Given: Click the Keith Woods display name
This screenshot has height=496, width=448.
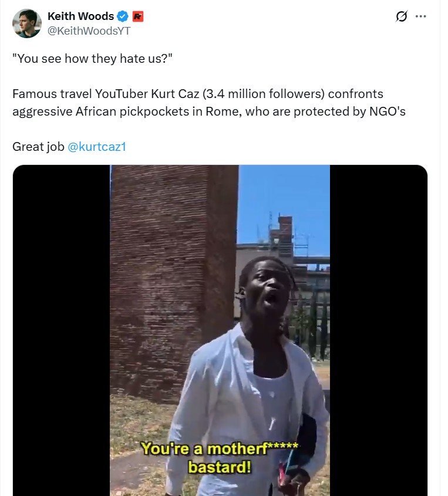Looking at the screenshot, I should point(80,16).
